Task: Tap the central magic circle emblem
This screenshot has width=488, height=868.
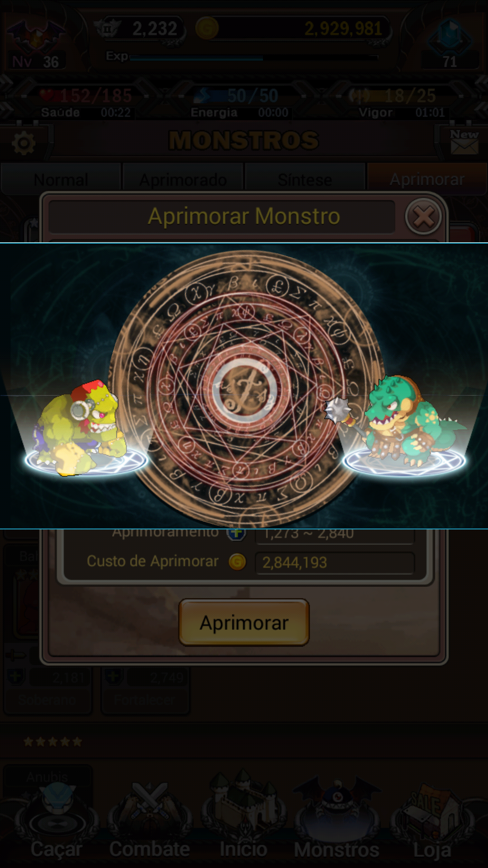Action: [x=244, y=390]
